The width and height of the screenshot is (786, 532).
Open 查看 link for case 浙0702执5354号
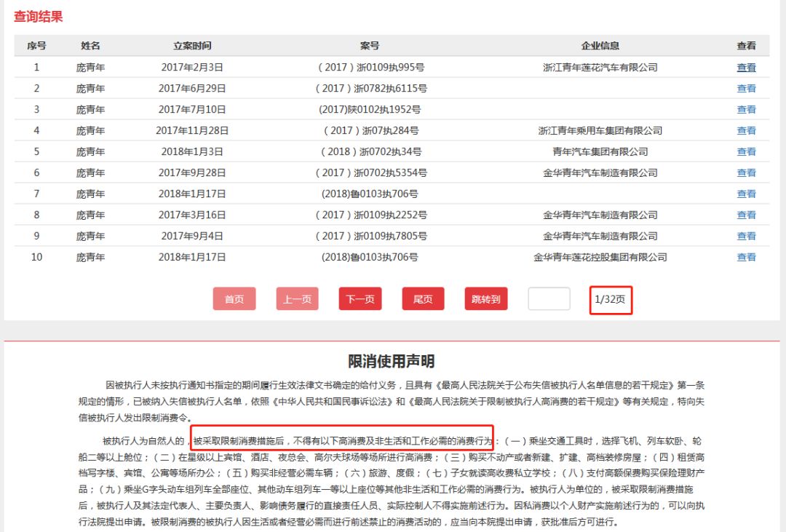pyautogui.click(x=746, y=172)
